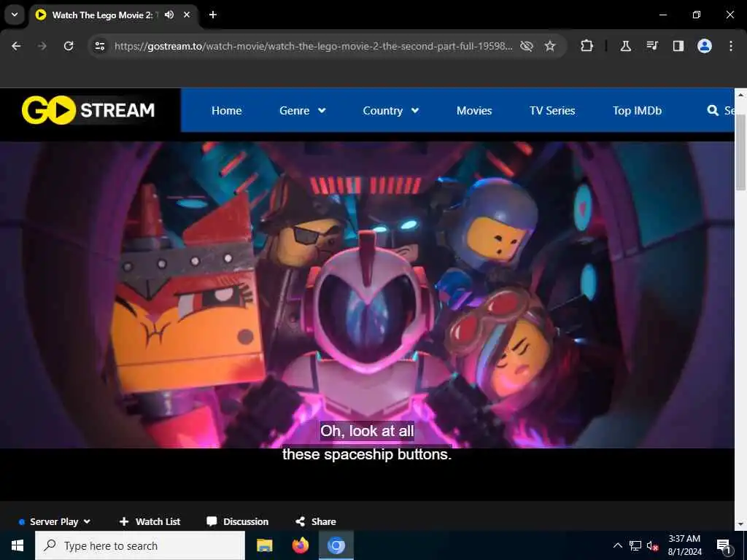Image resolution: width=747 pixels, height=560 pixels.
Task: Open the Discussion section
Action: click(x=237, y=521)
